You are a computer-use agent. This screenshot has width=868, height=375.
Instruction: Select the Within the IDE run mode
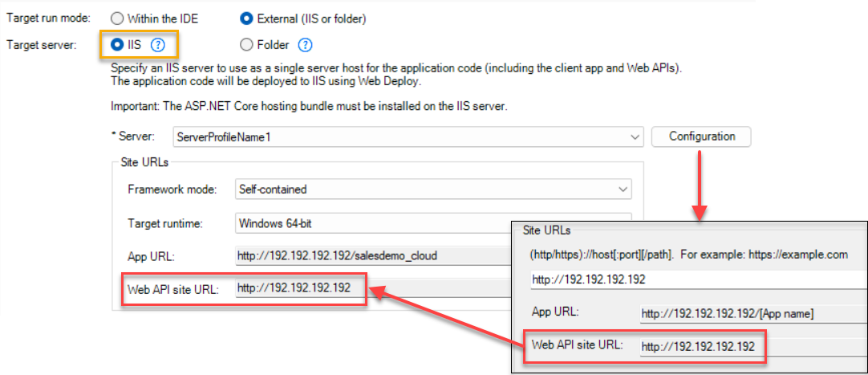[x=118, y=18]
